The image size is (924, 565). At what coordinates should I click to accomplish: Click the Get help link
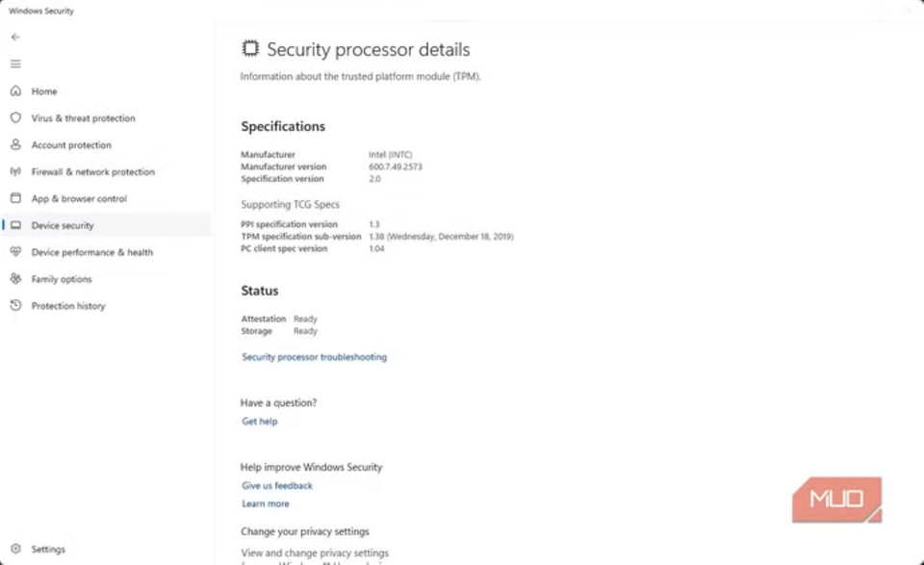pyautogui.click(x=259, y=422)
